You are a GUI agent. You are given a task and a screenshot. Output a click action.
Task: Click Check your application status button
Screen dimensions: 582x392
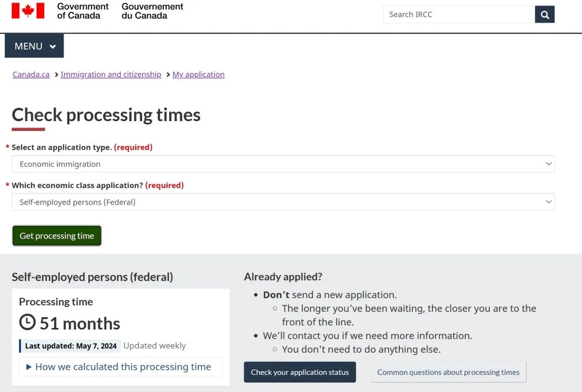click(300, 372)
